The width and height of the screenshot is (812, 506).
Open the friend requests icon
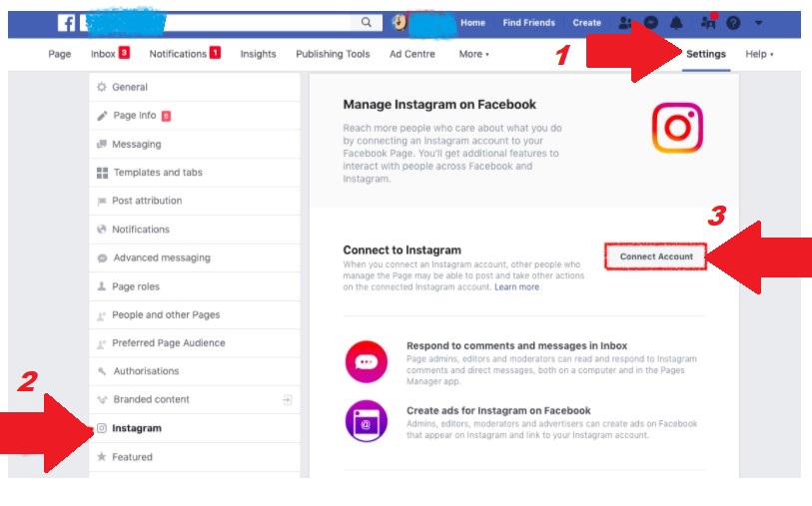tap(625, 23)
